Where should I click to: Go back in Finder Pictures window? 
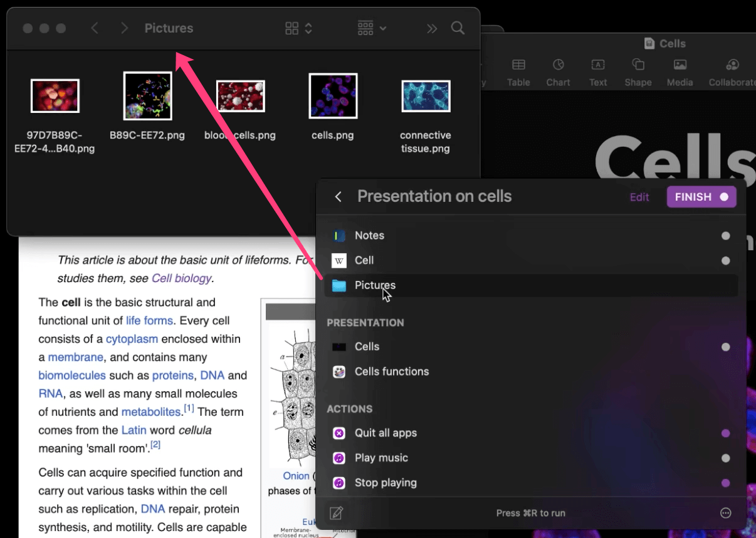coord(95,28)
